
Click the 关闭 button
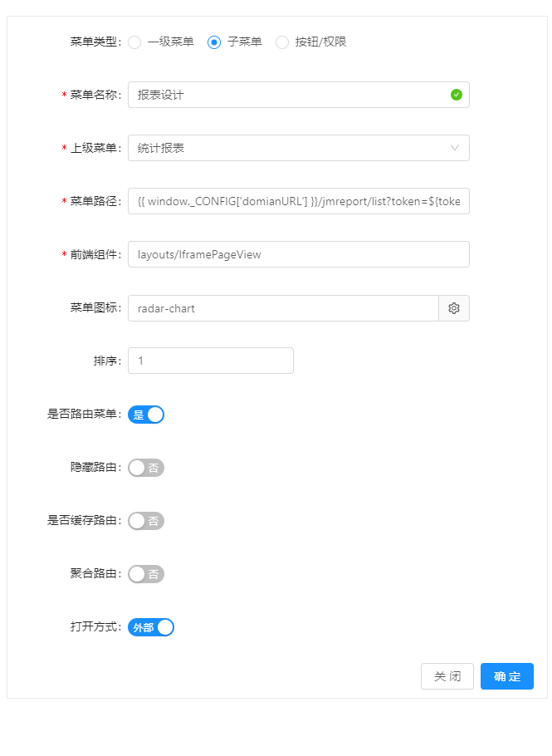447,676
